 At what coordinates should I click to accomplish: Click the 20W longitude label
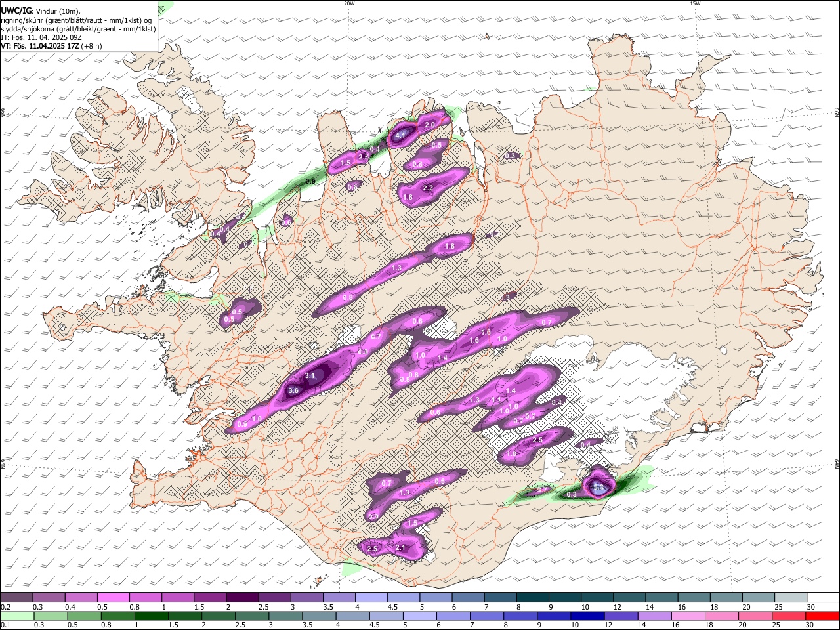tap(349, 3)
